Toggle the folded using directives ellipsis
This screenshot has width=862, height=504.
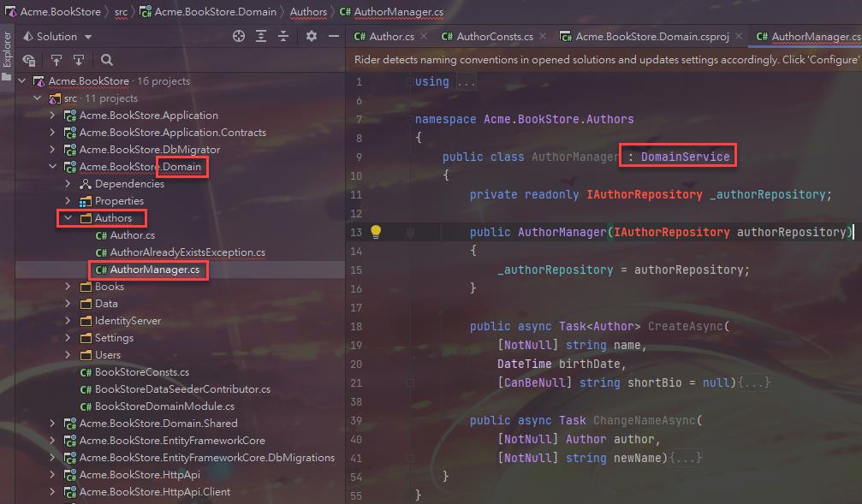pos(466,81)
